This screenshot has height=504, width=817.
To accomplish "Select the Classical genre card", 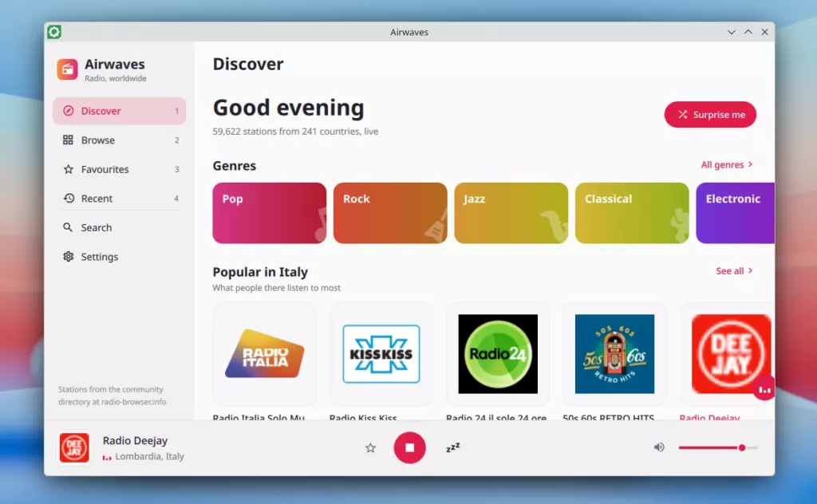I will (632, 213).
